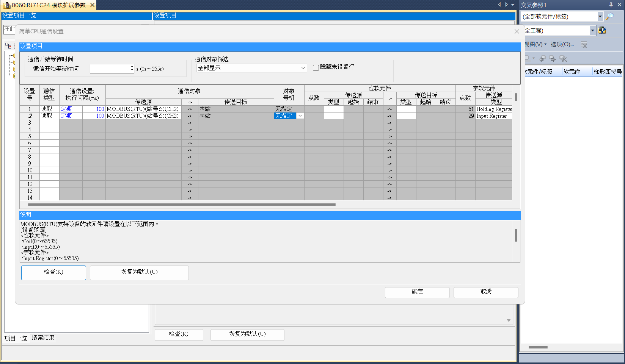Close the 简单CPU通信设置 dialog with X

(517, 31)
